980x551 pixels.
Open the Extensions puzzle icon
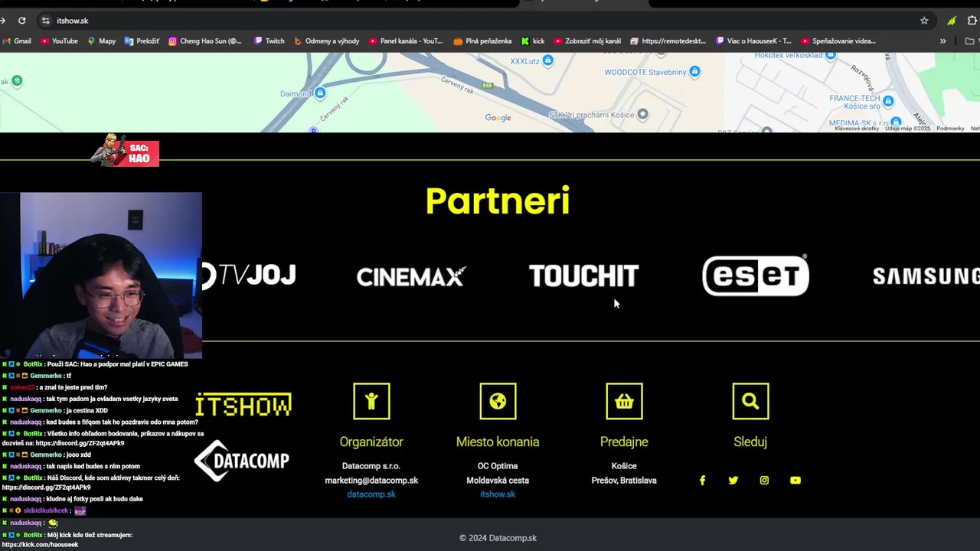point(972,21)
